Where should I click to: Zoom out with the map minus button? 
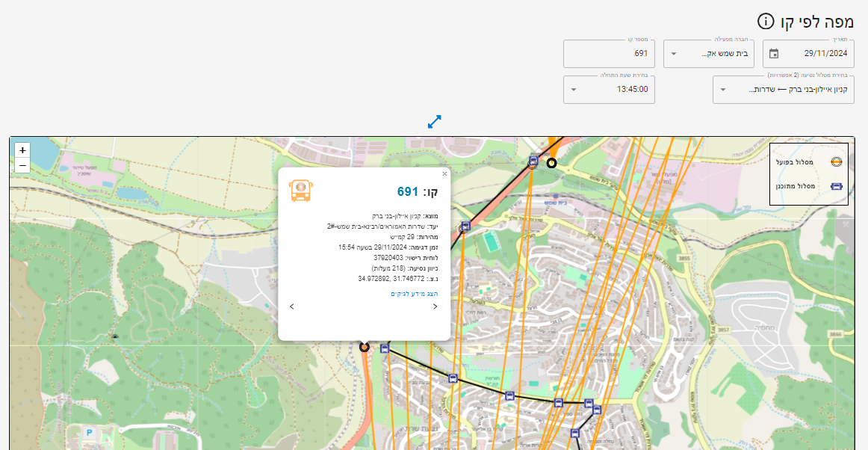click(22, 165)
